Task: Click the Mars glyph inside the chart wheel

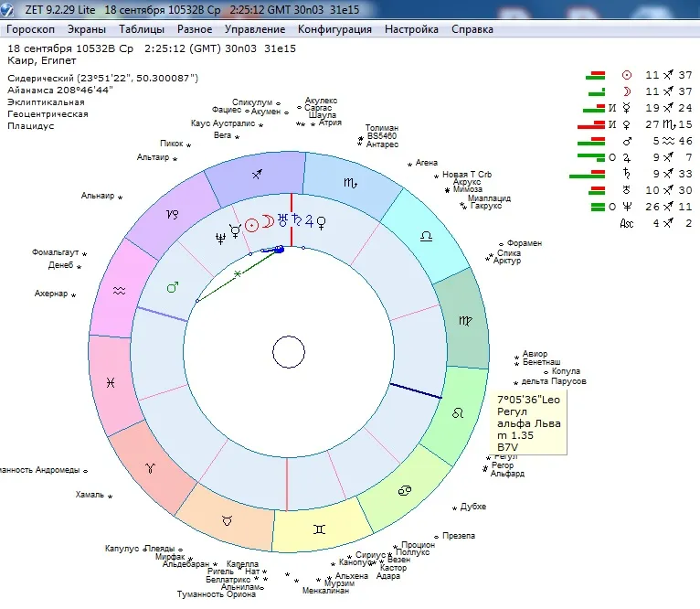Action: (172, 288)
